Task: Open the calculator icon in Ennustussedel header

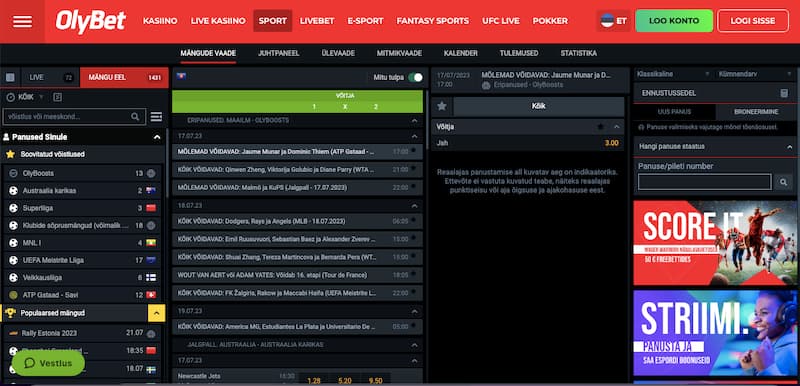Action: point(784,93)
